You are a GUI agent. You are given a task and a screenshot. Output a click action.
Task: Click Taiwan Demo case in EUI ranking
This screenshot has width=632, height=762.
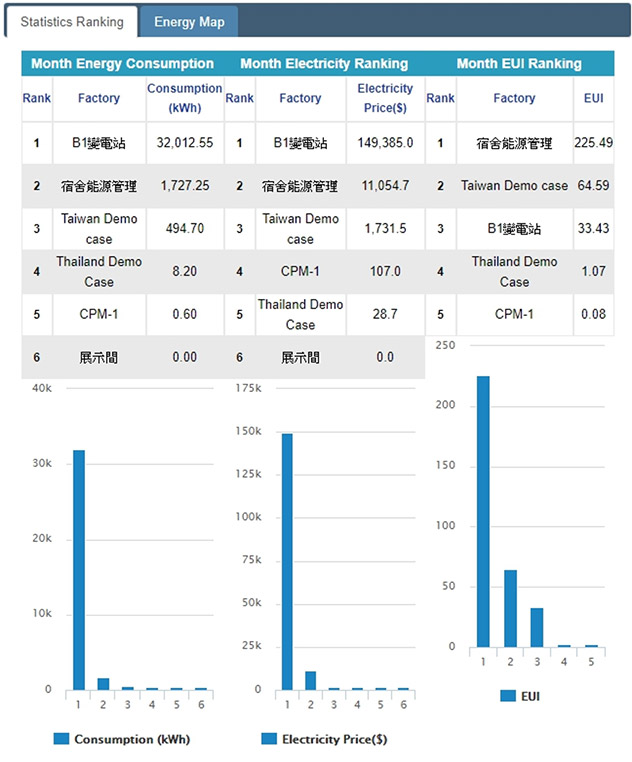click(514, 186)
